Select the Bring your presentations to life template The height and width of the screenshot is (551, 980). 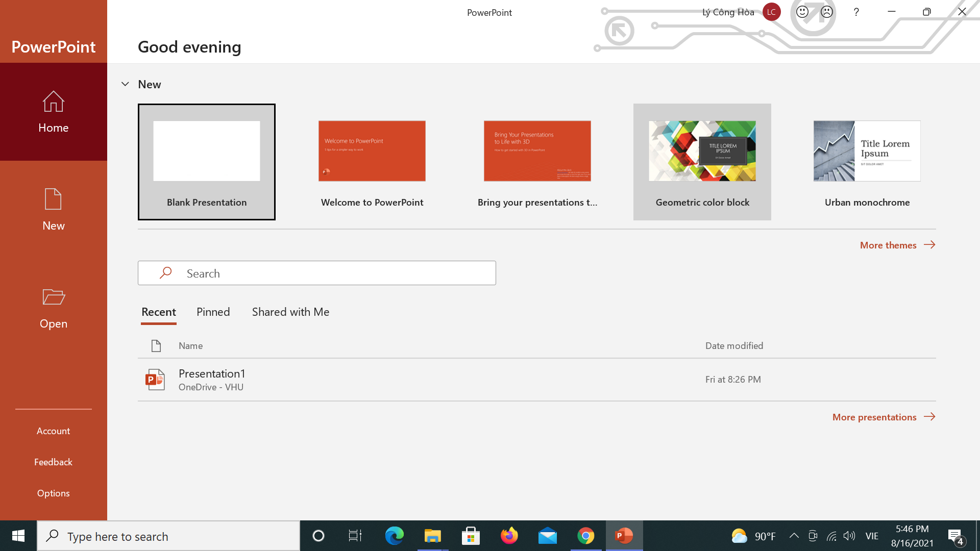click(x=537, y=162)
